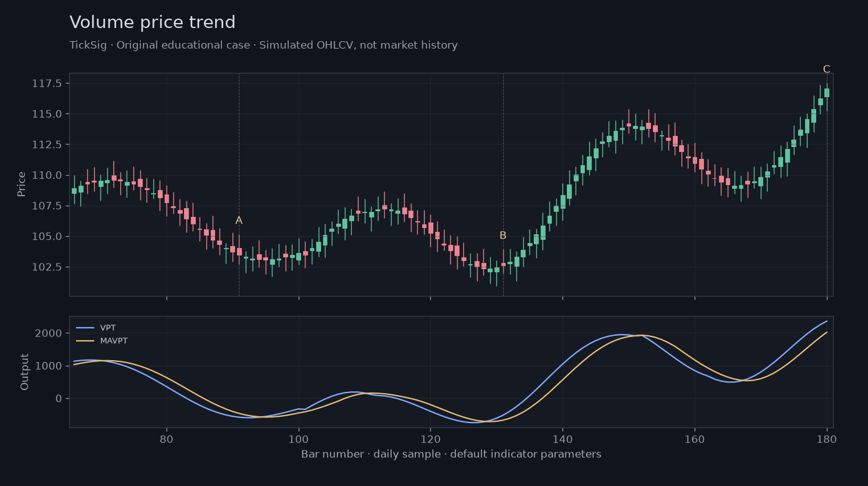Click bar number 100 on x-axis
The height and width of the screenshot is (486, 868).
[299, 438]
